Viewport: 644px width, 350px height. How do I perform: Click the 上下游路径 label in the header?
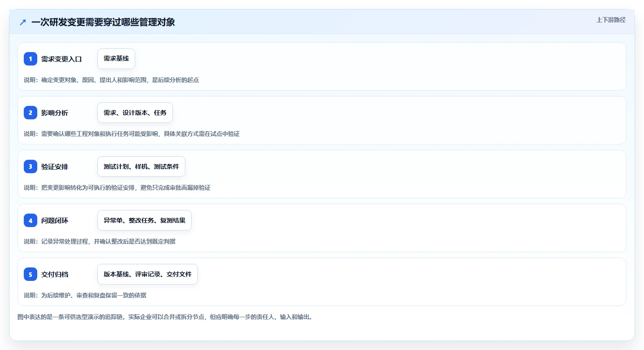(611, 20)
